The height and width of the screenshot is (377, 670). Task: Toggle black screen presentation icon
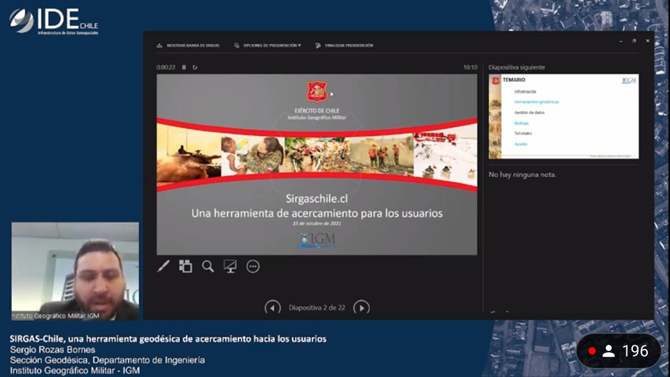230,266
